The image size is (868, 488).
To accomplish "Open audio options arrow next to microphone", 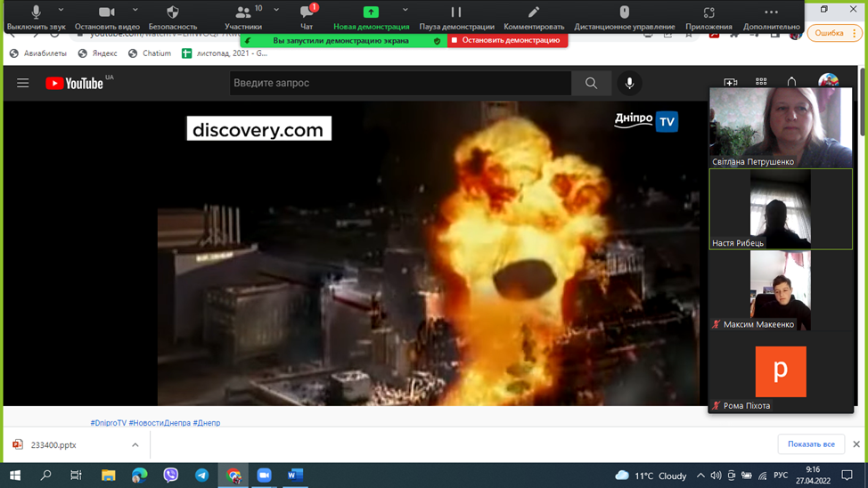I will pyautogui.click(x=61, y=10).
